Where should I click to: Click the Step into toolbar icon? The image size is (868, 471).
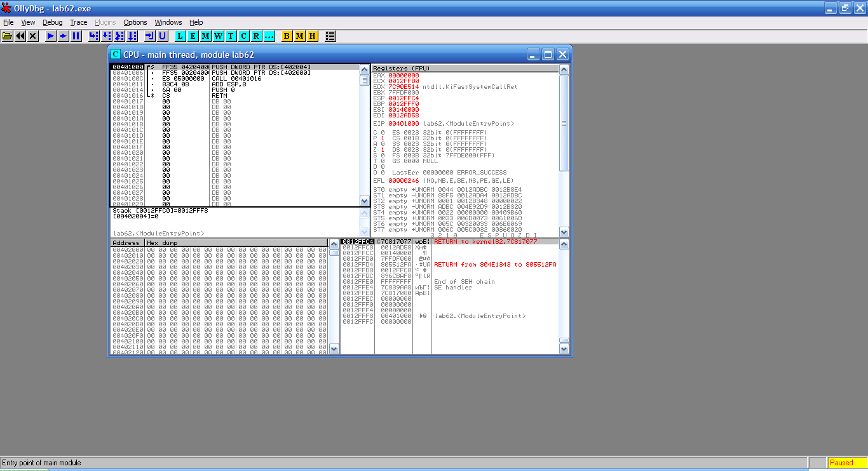tap(94, 36)
